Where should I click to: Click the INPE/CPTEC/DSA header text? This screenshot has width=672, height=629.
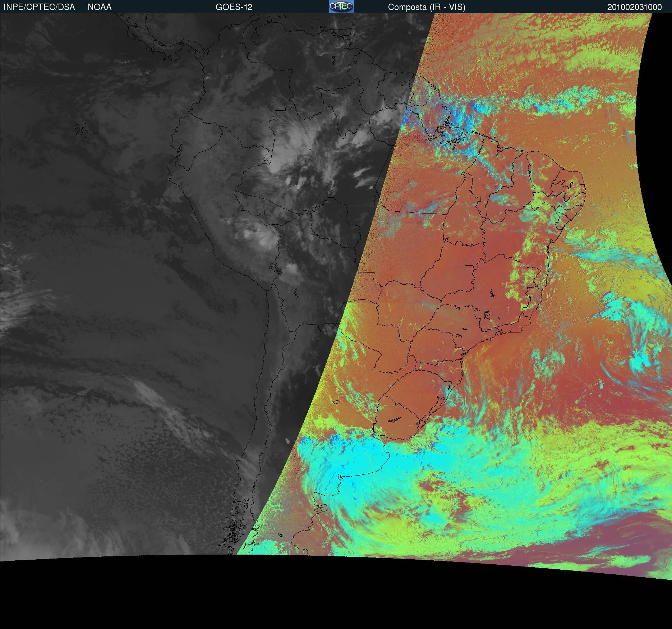pyautogui.click(x=39, y=7)
